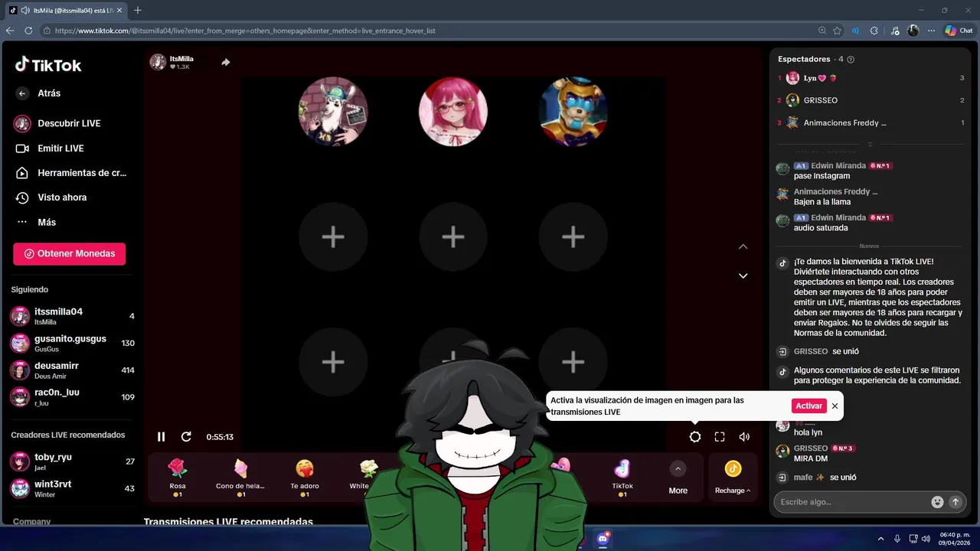The image size is (980, 551).
Task: Click the address bar URL
Action: (245, 31)
